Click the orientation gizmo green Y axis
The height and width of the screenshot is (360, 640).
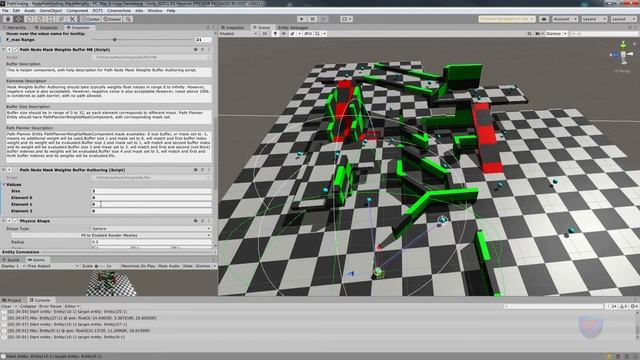[623, 44]
